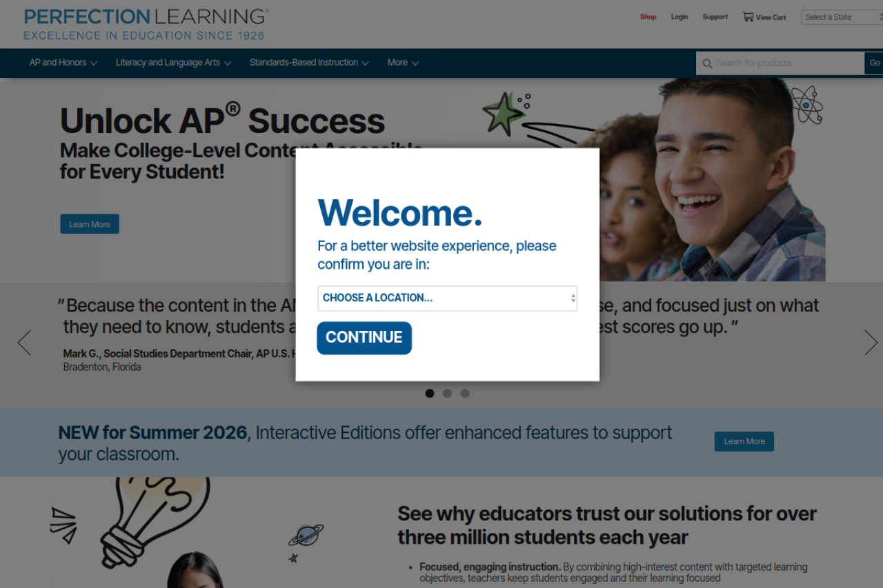
Task: Click the green star doodle
Action: [x=504, y=114]
